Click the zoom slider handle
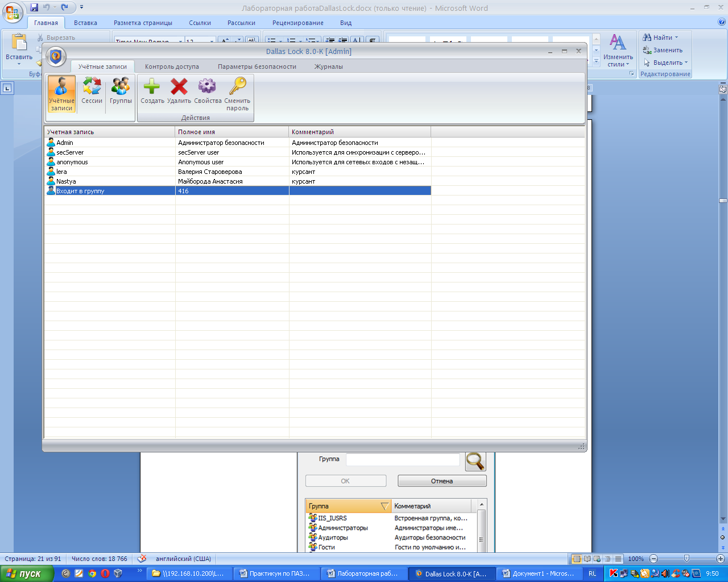This screenshot has width=728, height=582. pyautogui.click(x=686, y=559)
